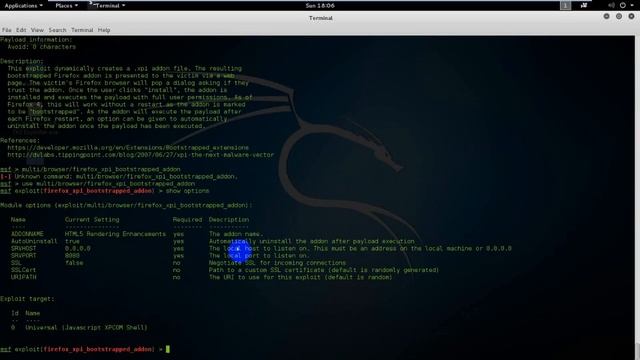This screenshot has height=360, width=640.
Task: Click the 'false' value for SSL
Action: point(74,263)
